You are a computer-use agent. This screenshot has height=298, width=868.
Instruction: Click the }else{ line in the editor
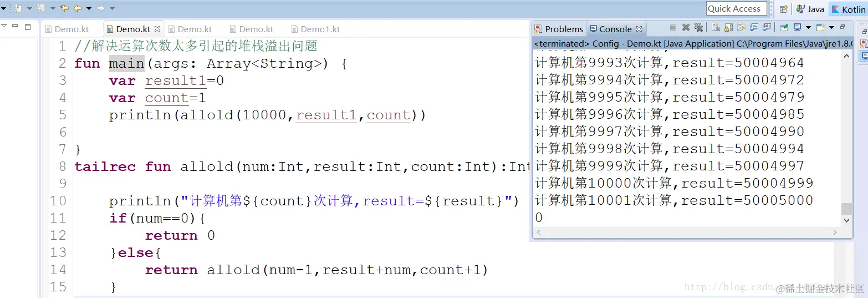click(135, 252)
